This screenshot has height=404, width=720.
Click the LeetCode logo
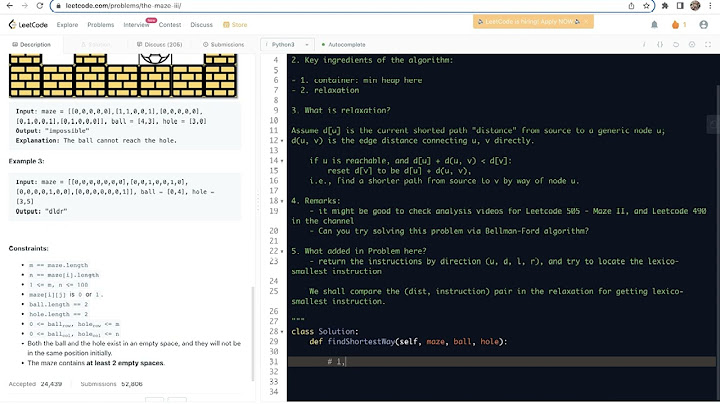pos(28,25)
